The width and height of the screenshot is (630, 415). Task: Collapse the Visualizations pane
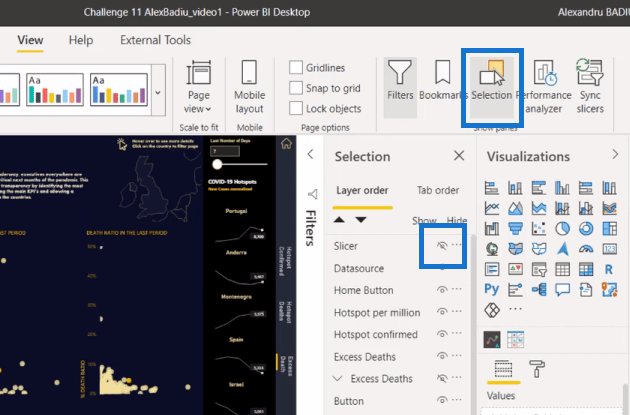click(615, 155)
